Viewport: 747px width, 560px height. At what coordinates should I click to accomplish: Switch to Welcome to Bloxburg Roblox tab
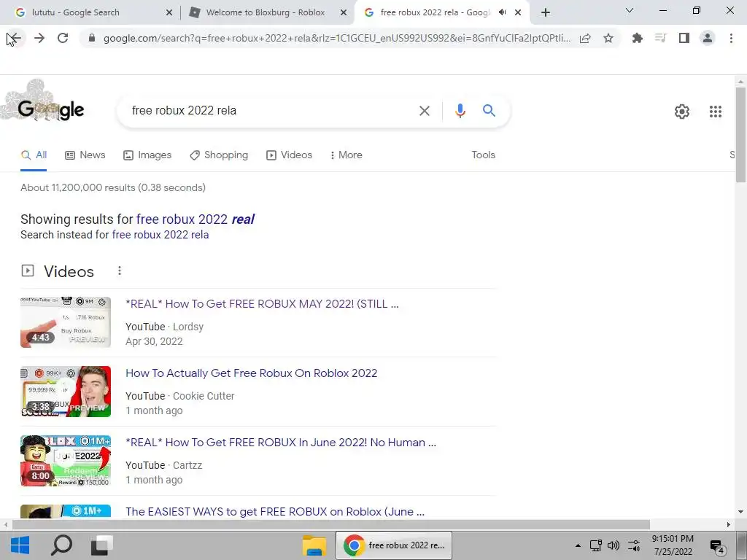(x=266, y=12)
